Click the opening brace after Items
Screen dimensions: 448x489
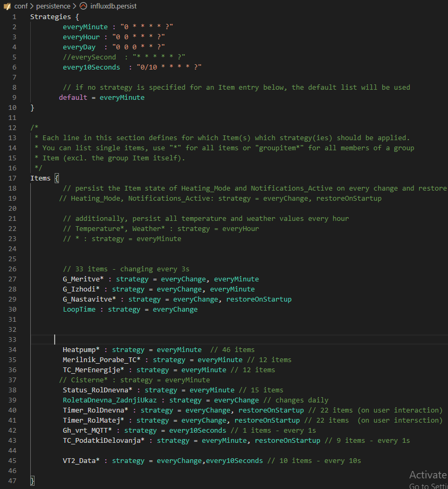57,178
